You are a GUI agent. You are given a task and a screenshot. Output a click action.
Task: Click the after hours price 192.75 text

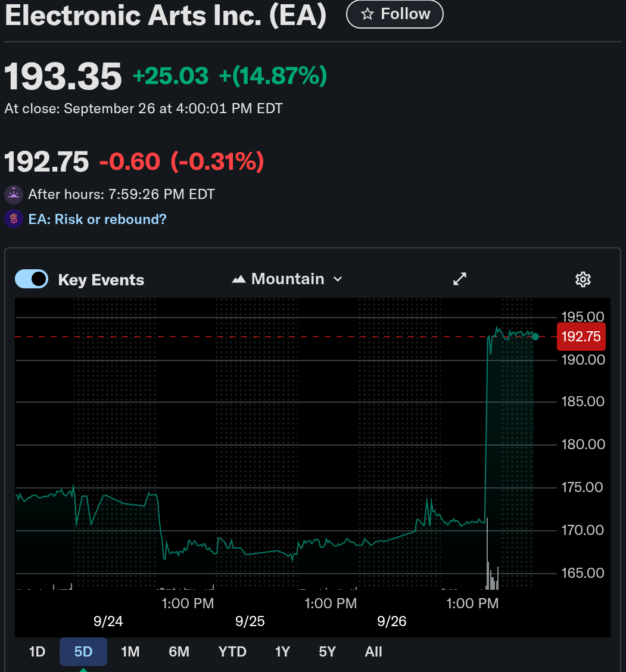[46, 162]
